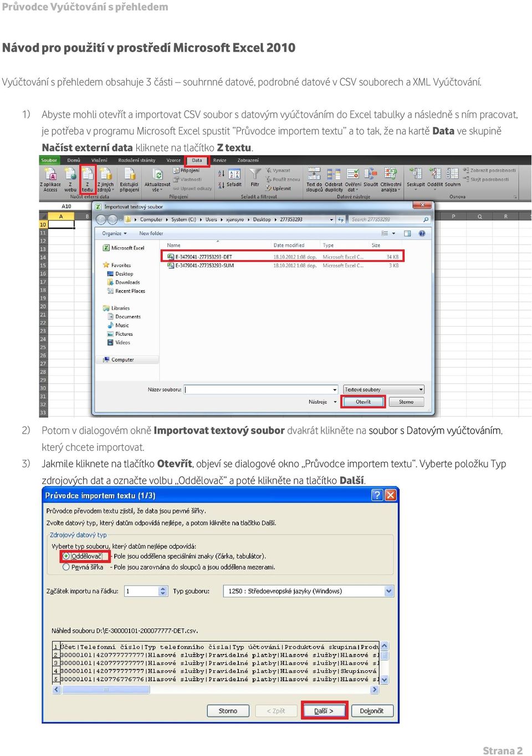532x756 pixels.
Task: Click the 'Oddělit' ungroup icon
Action: coord(435,178)
